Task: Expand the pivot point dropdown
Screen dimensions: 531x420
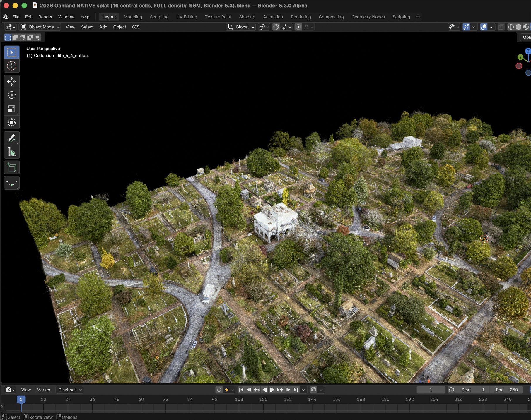Action: [264, 27]
